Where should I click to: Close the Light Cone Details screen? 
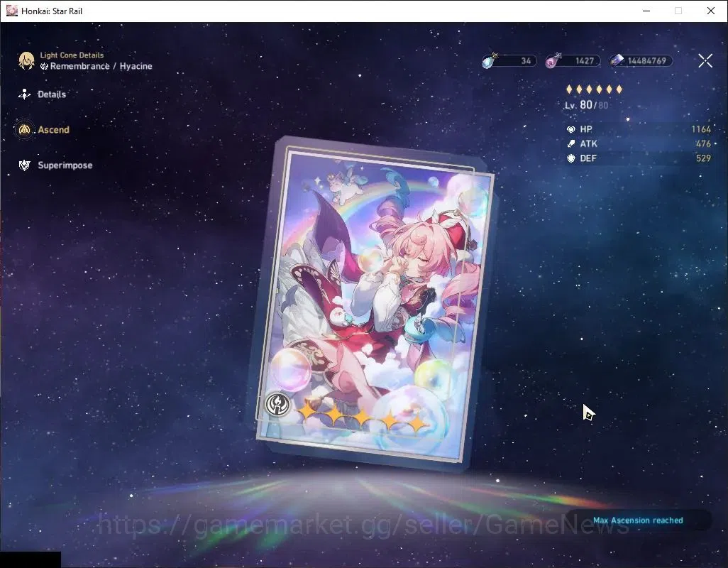coord(705,60)
